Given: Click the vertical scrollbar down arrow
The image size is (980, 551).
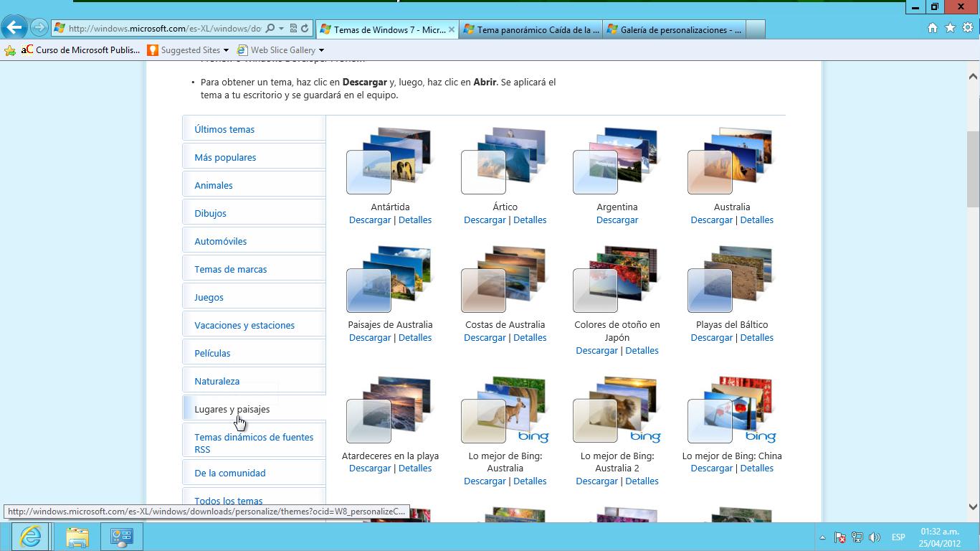Looking at the screenshot, I should (x=973, y=507).
